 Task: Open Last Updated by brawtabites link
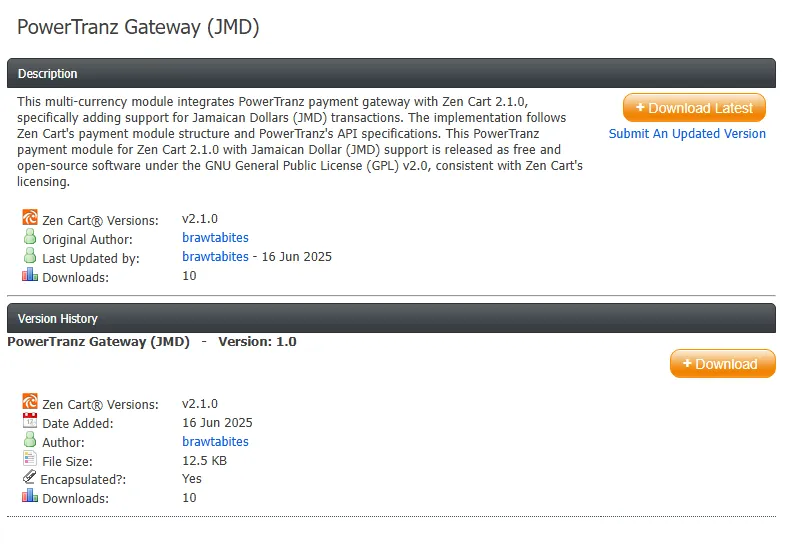(215, 257)
